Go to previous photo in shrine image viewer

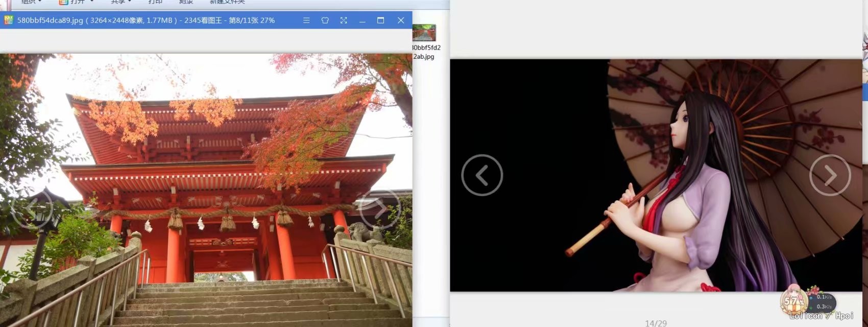point(32,209)
